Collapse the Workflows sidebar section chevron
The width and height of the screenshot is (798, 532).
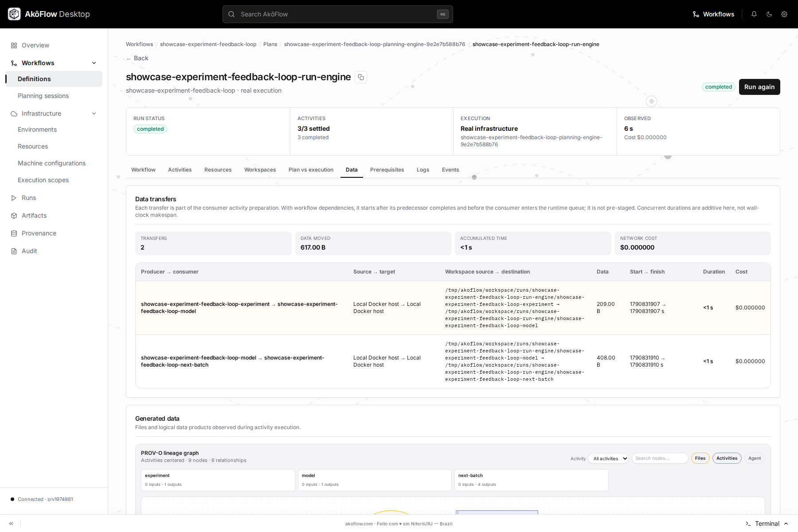pos(94,63)
